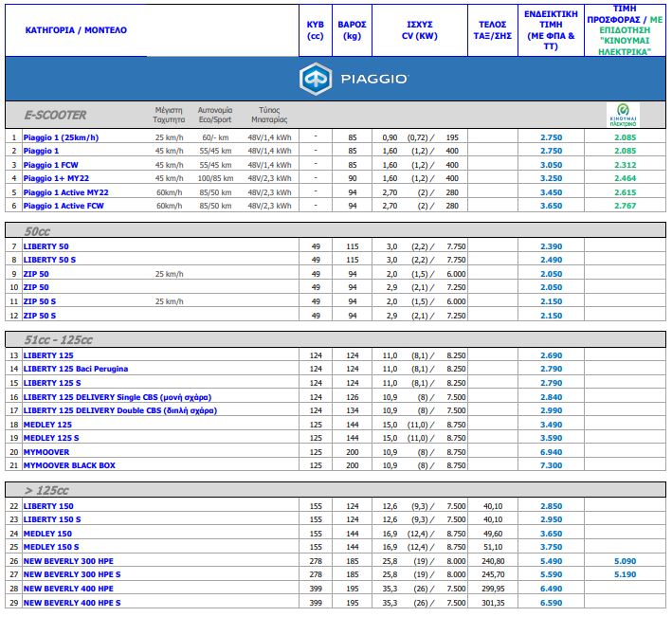Click the 6.590 price of NEW BEVERLY 400 HPE S

pyautogui.click(x=551, y=603)
